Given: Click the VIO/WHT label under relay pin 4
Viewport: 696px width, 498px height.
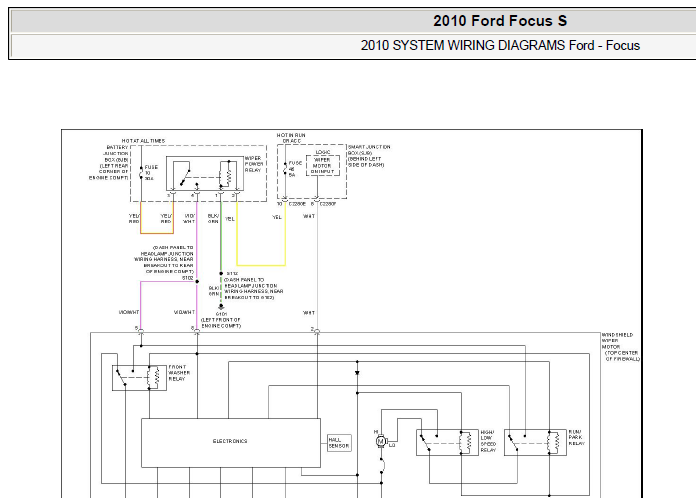Looking at the screenshot, I should coord(189,218).
